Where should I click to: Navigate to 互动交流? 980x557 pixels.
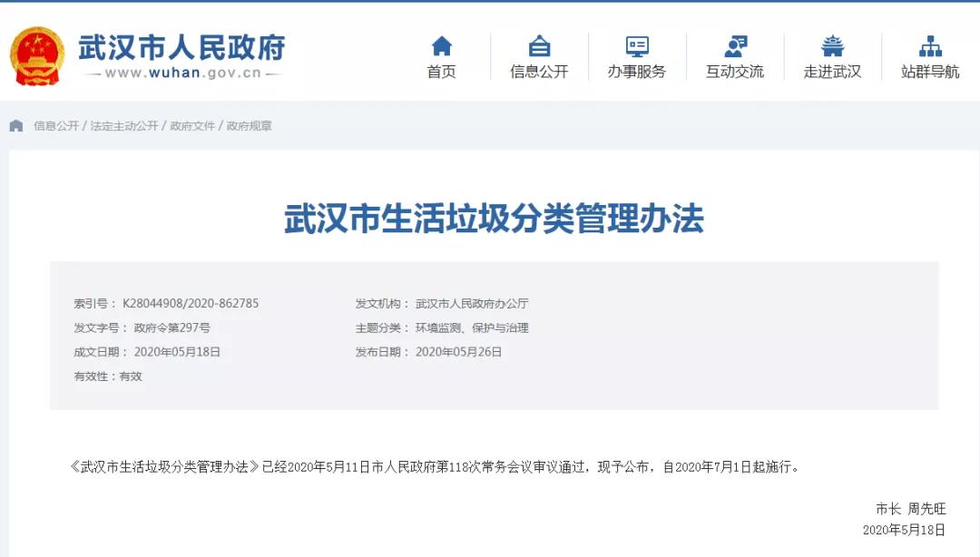pyautogui.click(x=735, y=71)
